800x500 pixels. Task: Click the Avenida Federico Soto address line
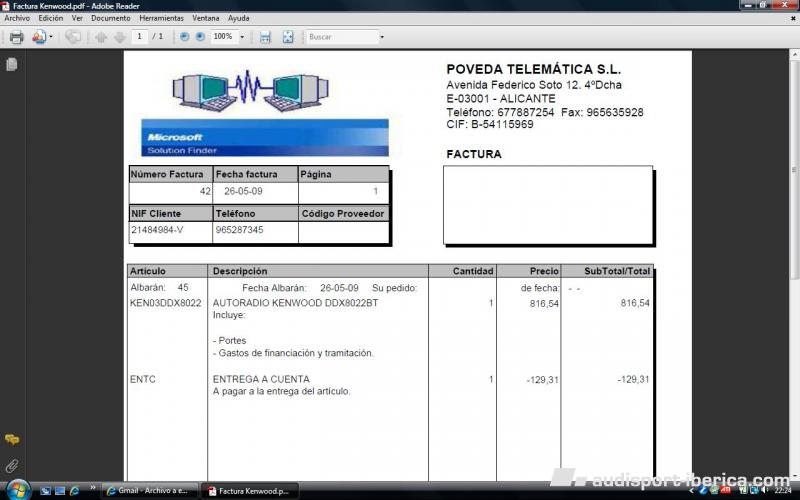[x=534, y=85]
